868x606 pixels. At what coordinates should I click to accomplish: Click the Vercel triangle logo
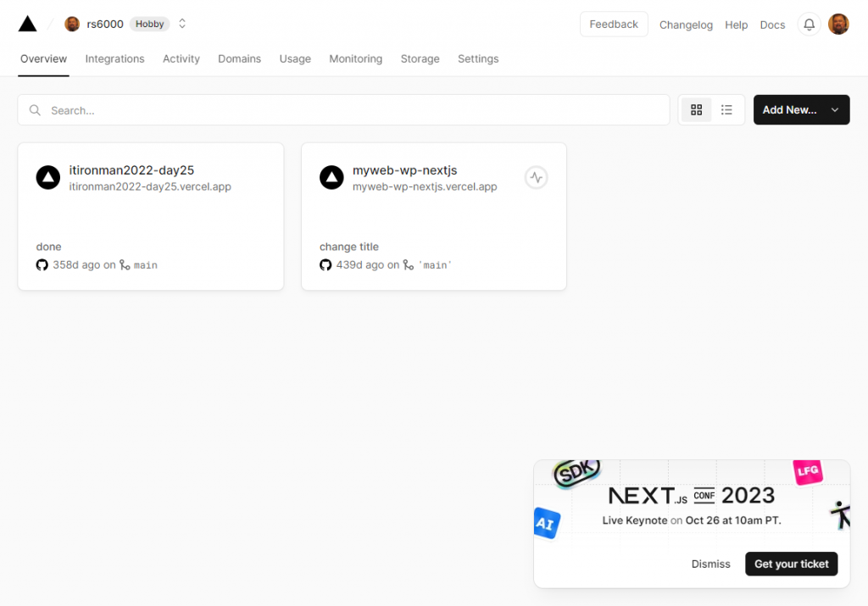coord(27,24)
